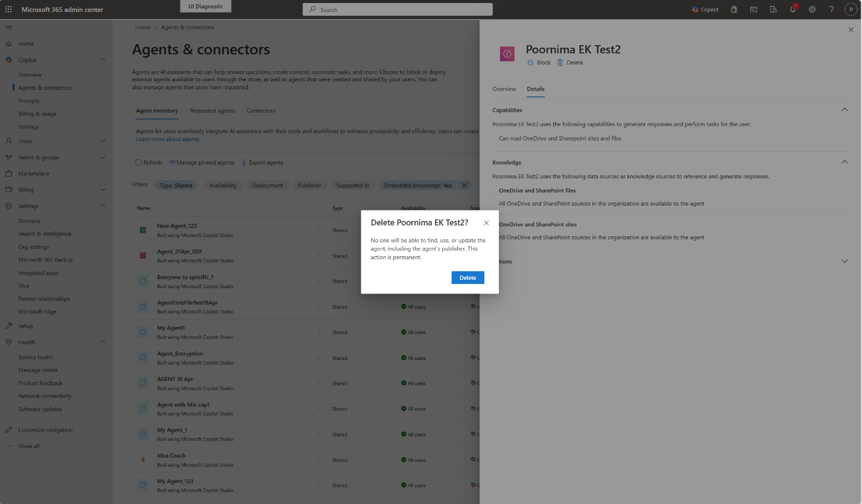Open the Availability filter
The width and height of the screenshot is (862, 504).
(x=223, y=185)
